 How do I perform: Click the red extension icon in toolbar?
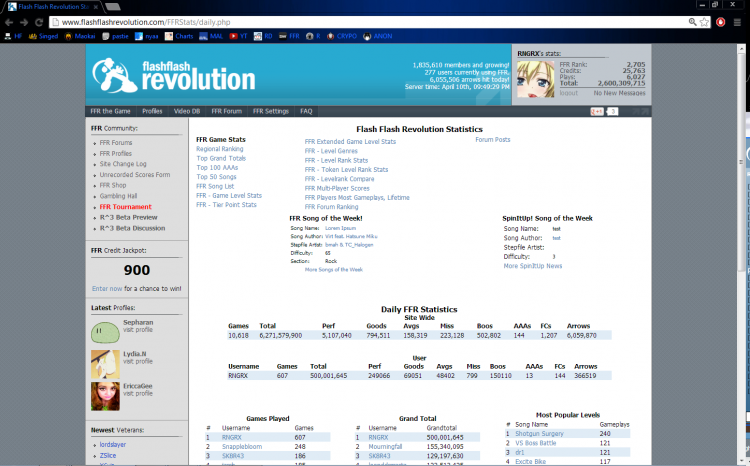click(721, 21)
